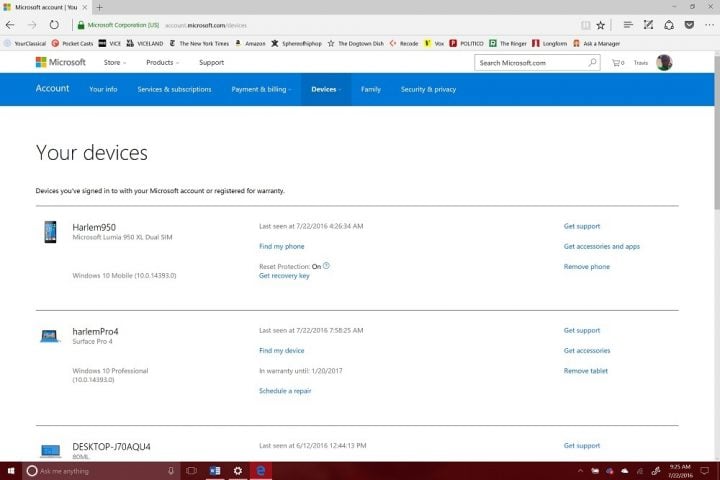Click the Pocket extension icon
This screenshot has height=480, width=720.
pos(689,25)
